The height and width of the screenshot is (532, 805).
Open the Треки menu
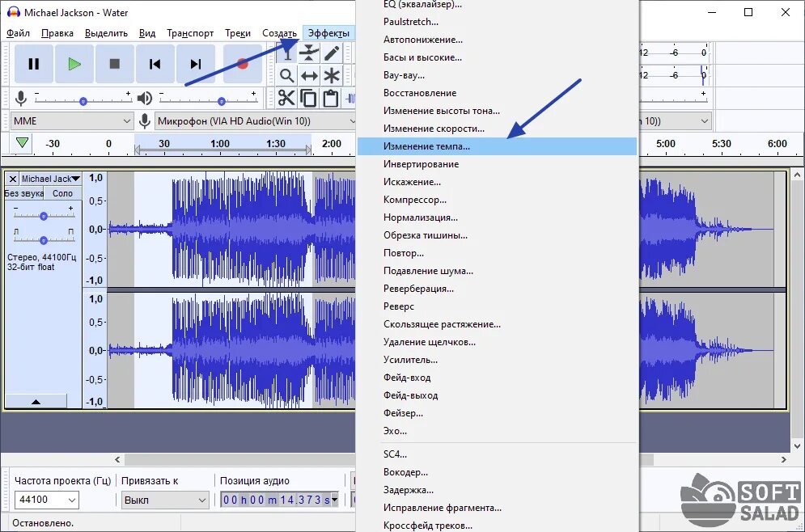point(238,33)
